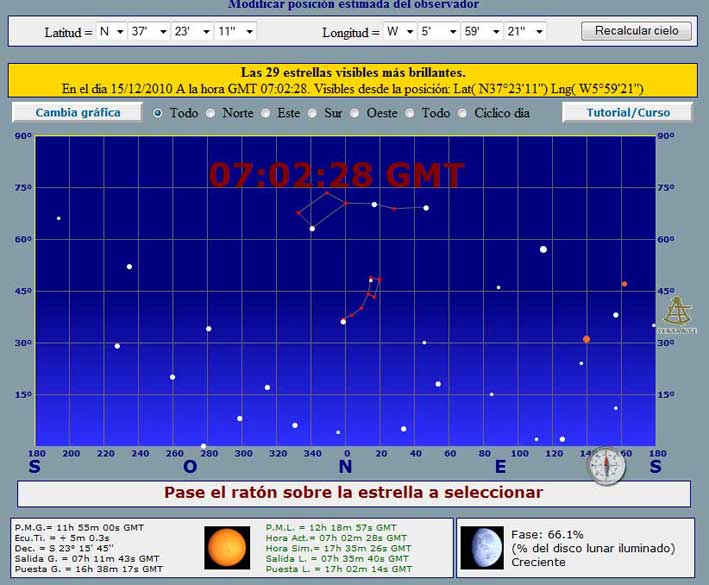The image size is (709, 585).
Task: Click the yellow visible stars info banner
Action: click(x=354, y=80)
